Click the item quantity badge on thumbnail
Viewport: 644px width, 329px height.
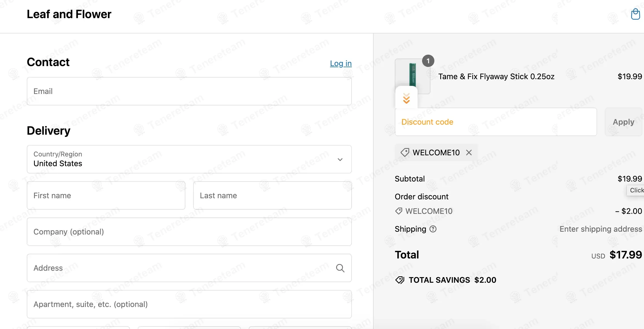[428, 61]
